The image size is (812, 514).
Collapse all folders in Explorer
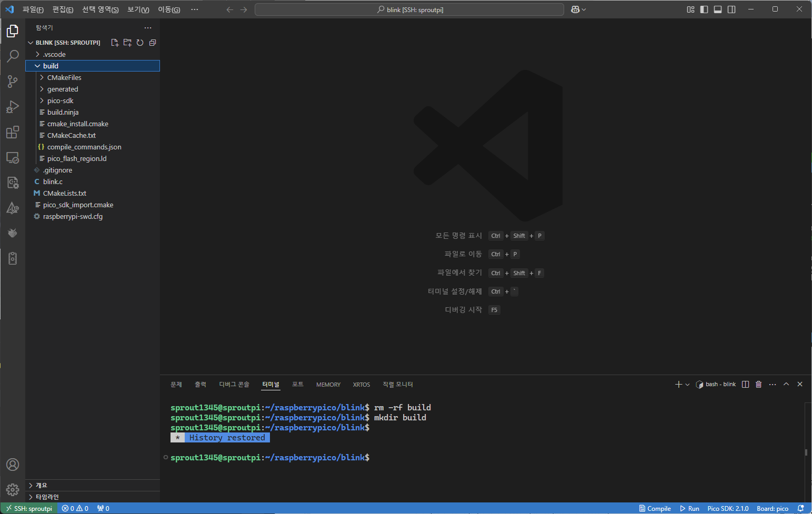[153, 43]
